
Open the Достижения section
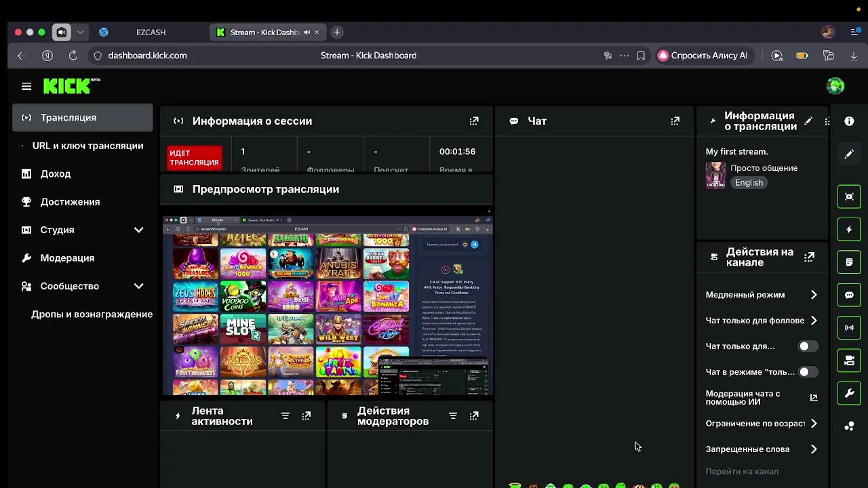82,202
